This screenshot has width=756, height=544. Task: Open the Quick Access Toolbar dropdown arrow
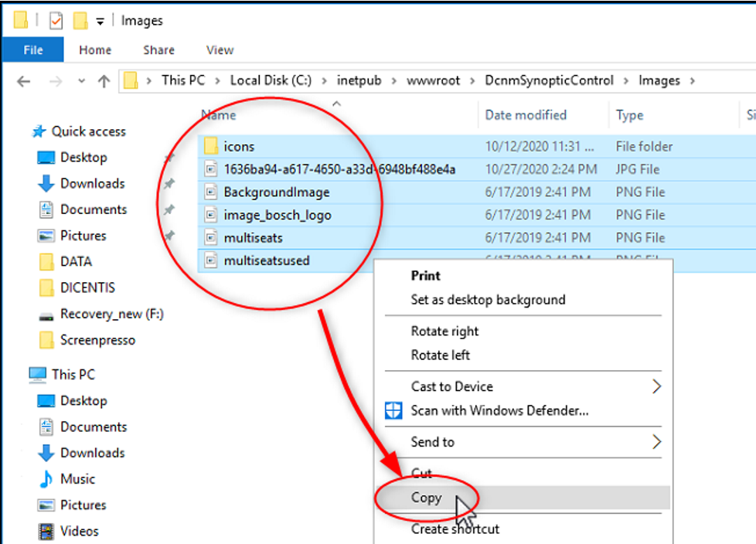[x=100, y=22]
